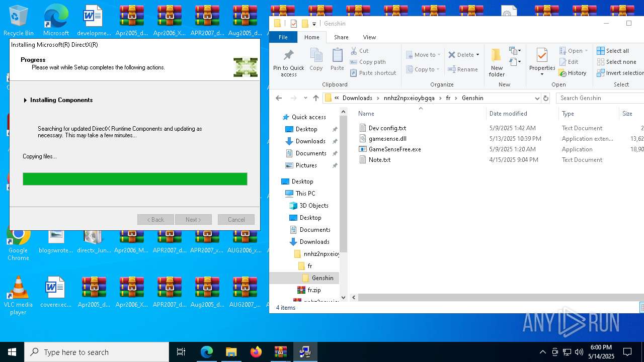The height and width of the screenshot is (362, 644).
Task: Click WinRAR icon on taskbar
Action: (280, 352)
